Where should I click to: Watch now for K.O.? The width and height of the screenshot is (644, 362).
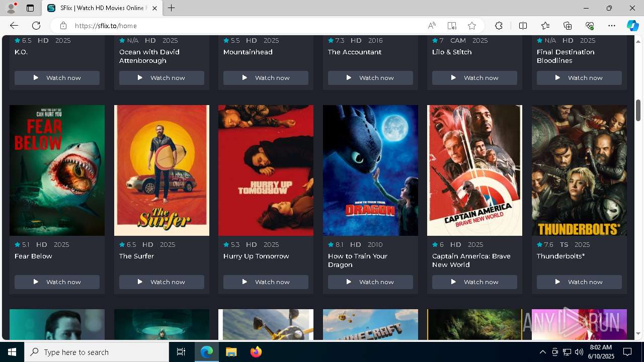point(57,77)
